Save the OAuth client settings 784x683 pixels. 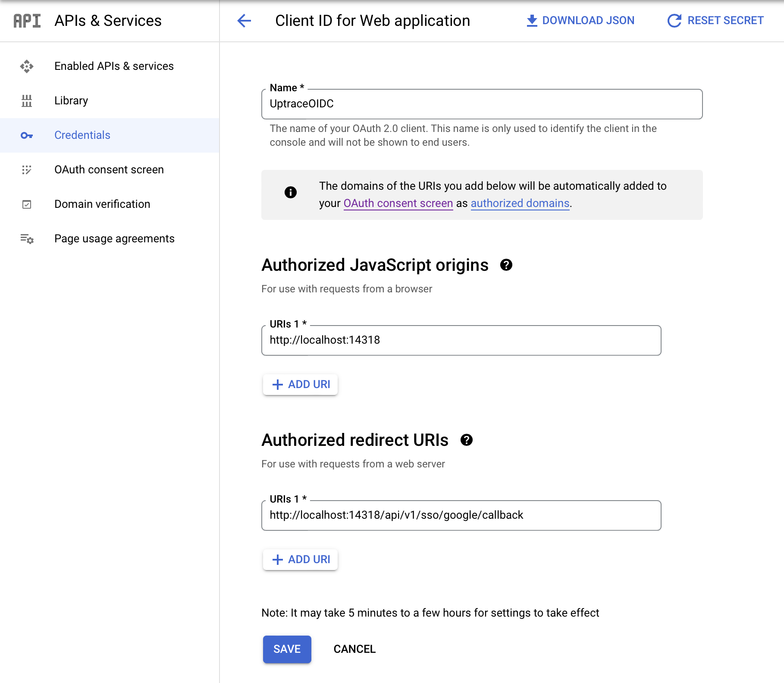click(x=286, y=649)
